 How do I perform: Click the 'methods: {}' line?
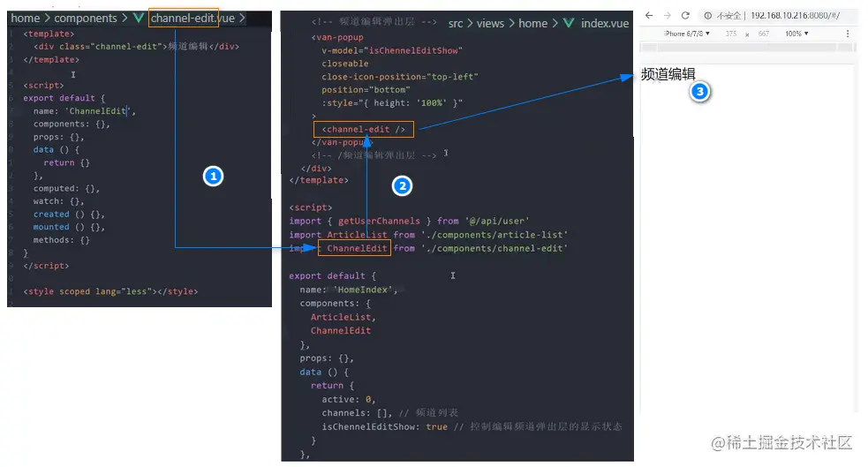coord(62,240)
